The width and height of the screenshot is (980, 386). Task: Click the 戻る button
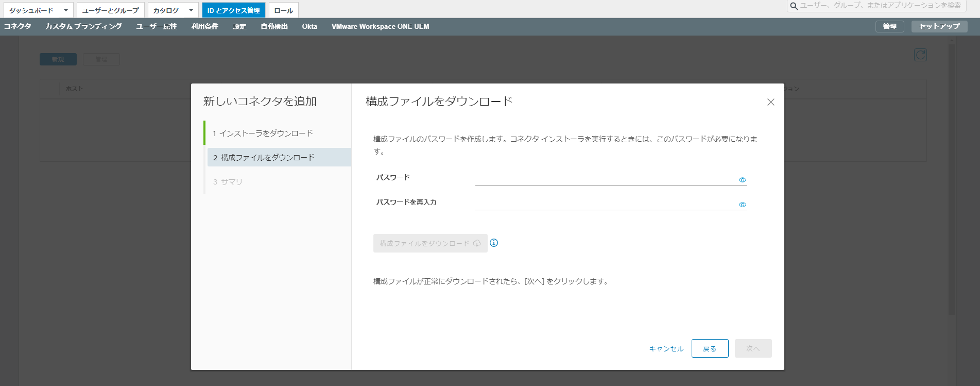(x=710, y=348)
